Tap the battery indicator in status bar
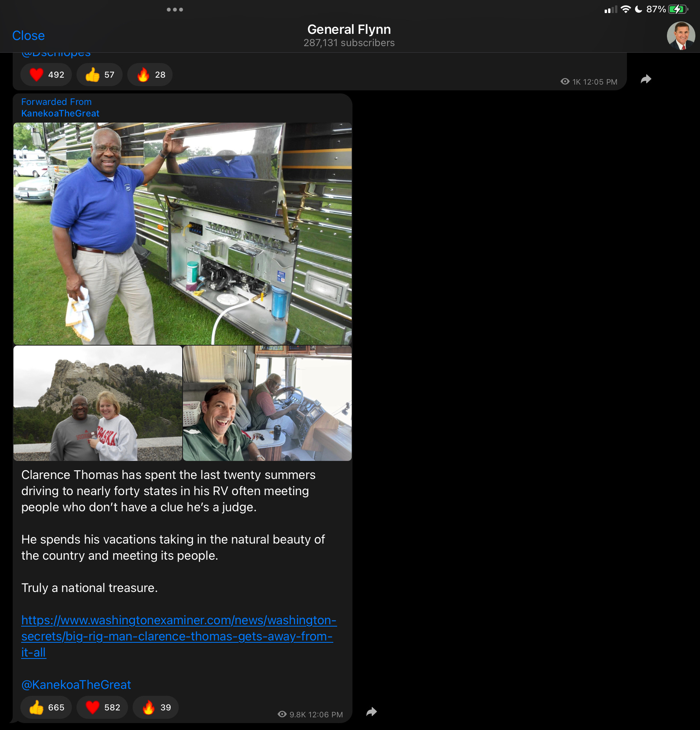The width and height of the screenshot is (700, 730). point(678,9)
